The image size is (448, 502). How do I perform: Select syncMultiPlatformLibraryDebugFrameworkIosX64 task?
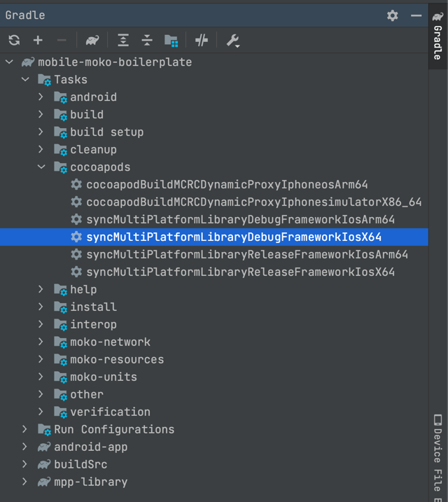click(214, 237)
